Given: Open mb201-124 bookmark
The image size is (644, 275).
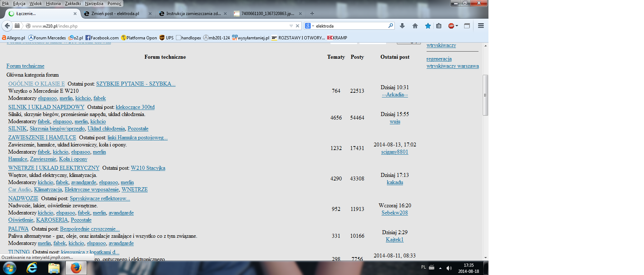Looking at the screenshot, I should (216, 38).
